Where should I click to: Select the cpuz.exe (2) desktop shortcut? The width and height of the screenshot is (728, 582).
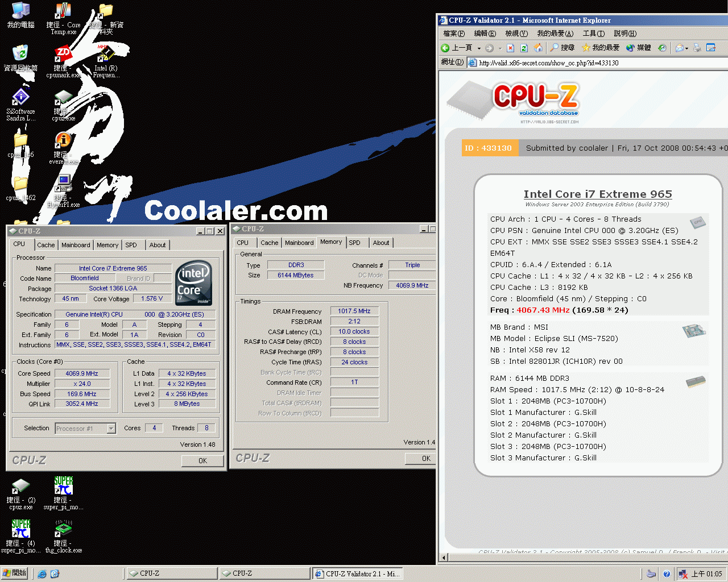20,494
